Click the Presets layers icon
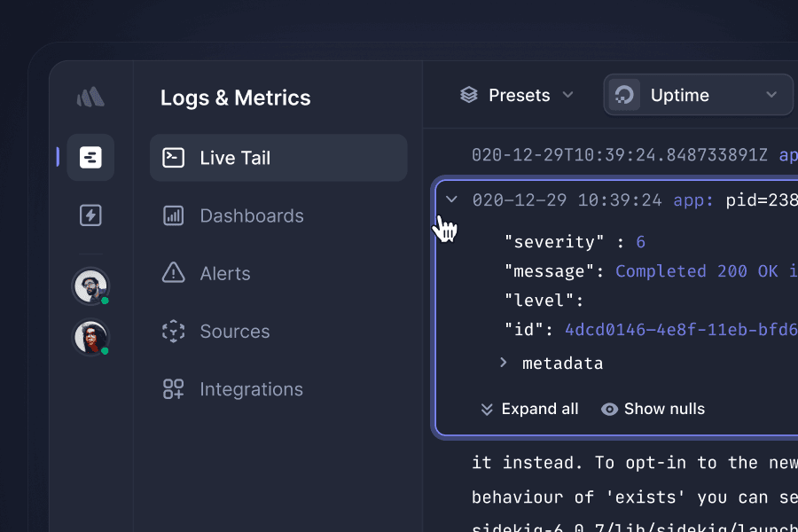This screenshot has height=532, width=798. tap(469, 95)
